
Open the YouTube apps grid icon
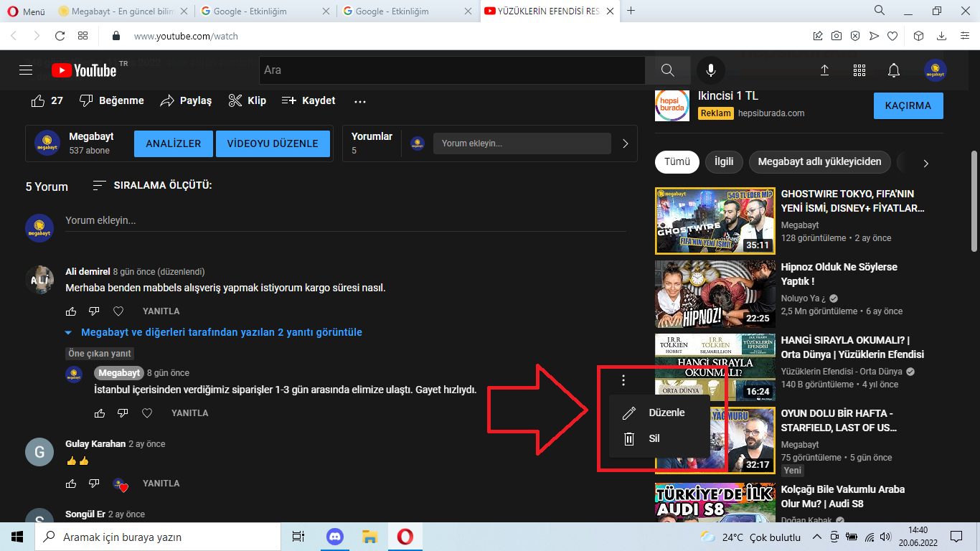(859, 70)
